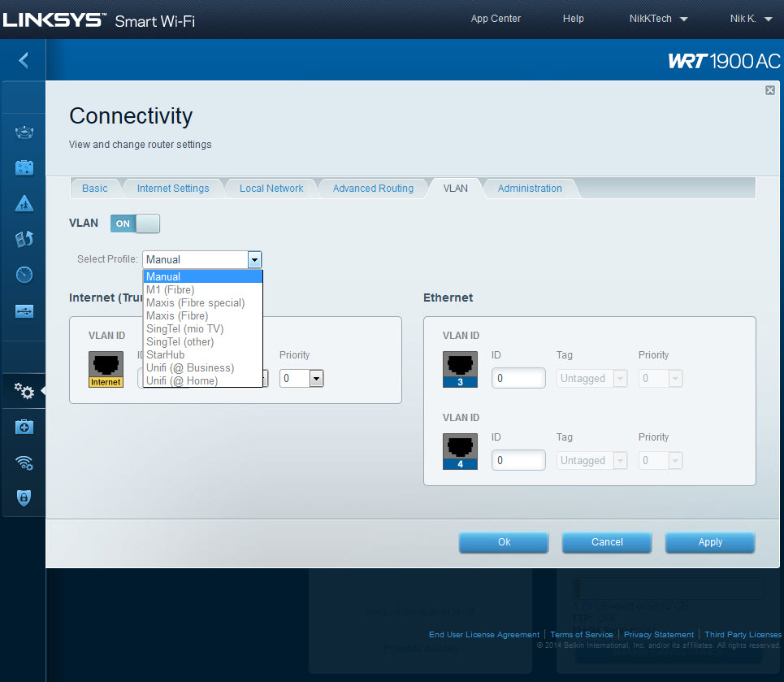Click the Linksys Smart Wi-Fi logo
This screenshot has width=784, height=682.
99,20
